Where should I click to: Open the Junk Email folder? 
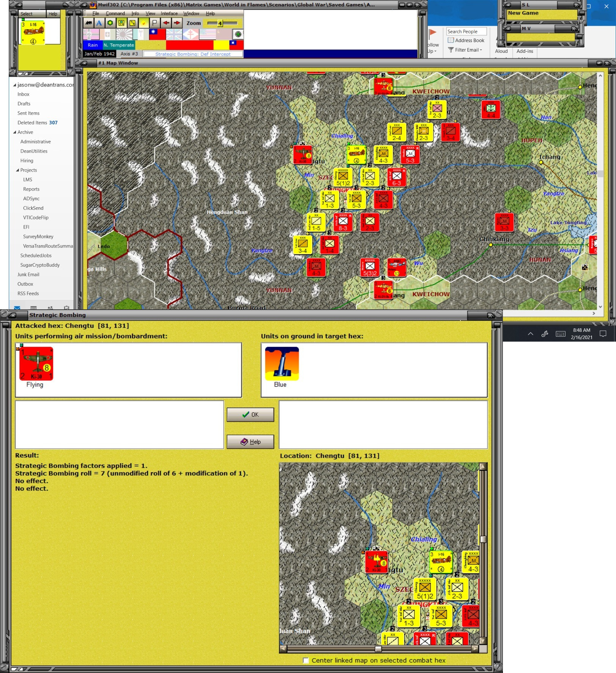[28, 274]
